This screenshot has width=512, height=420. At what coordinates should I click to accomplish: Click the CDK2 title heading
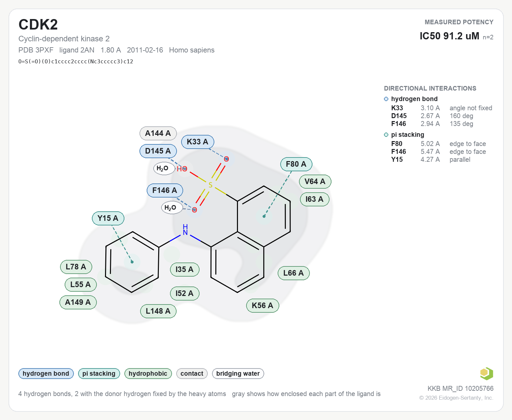[38, 25]
